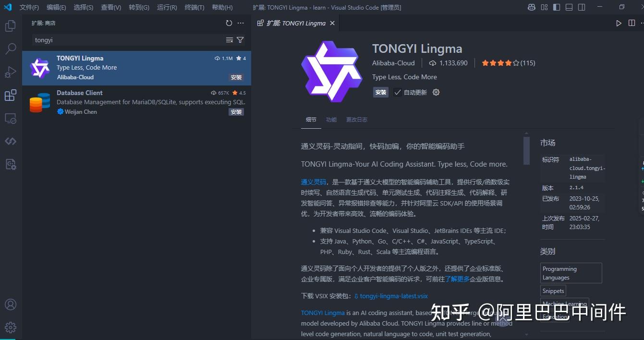Open the 终端(T) menu
The height and width of the screenshot is (340, 644).
pyautogui.click(x=194, y=7)
